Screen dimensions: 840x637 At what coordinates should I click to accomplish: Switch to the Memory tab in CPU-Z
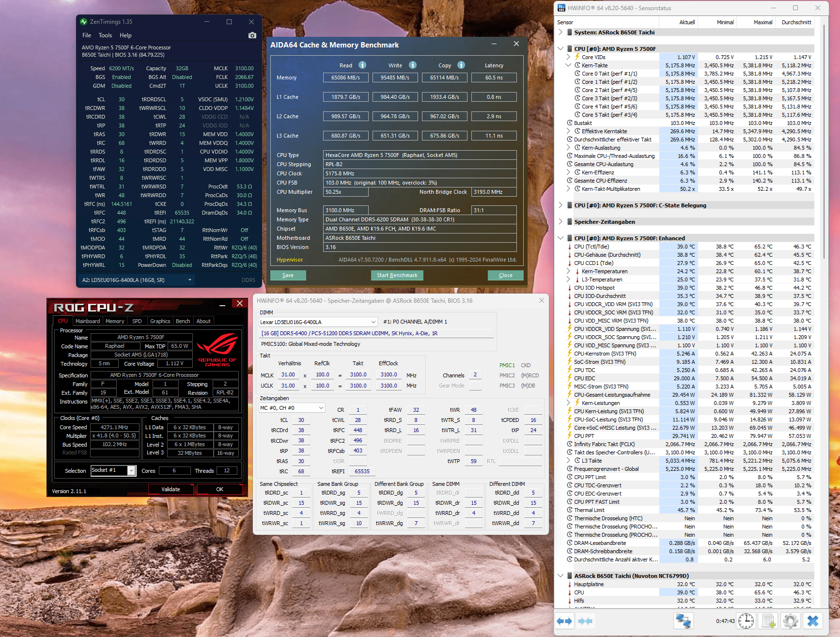tap(115, 321)
